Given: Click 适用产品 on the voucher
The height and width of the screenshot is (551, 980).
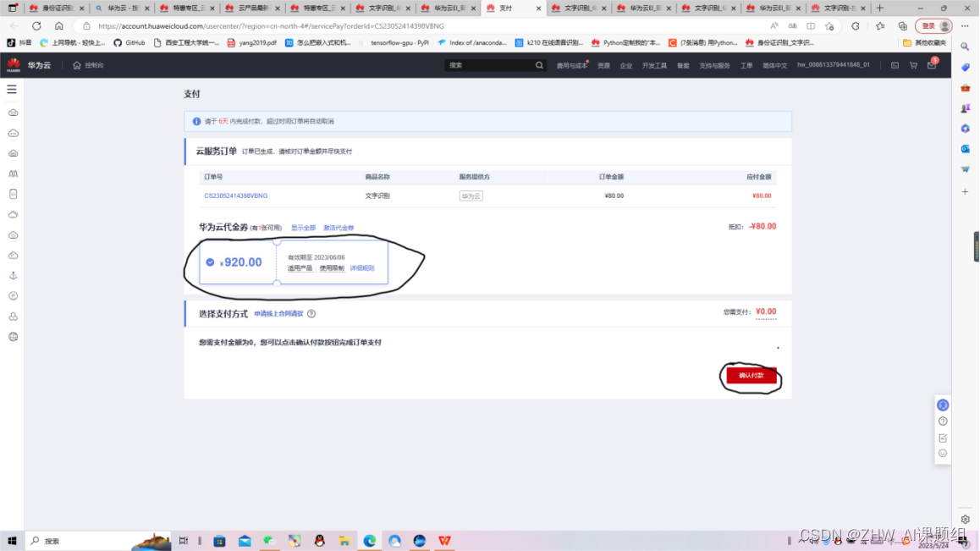Looking at the screenshot, I should coord(300,268).
